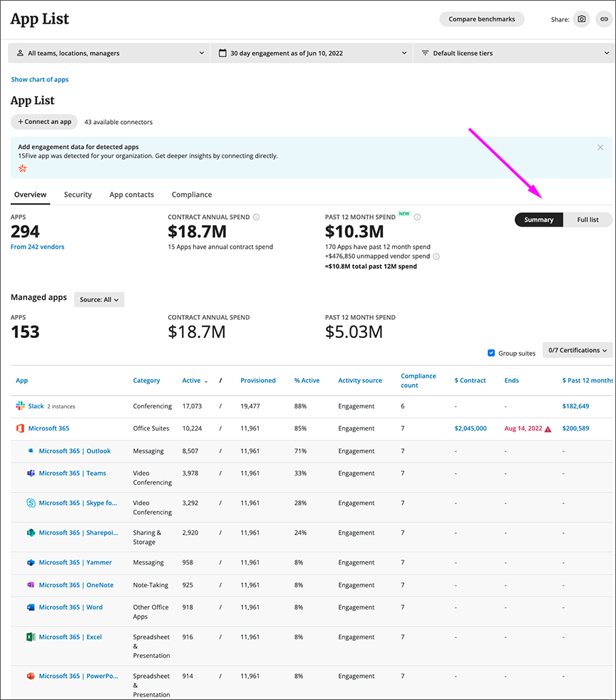
Task: Click the 15Five detected app icon
Action: (22, 168)
